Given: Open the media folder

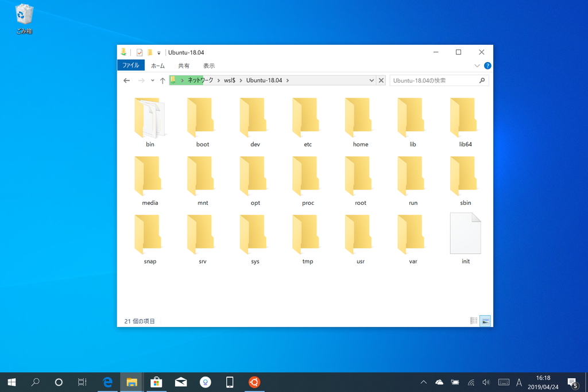Looking at the screenshot, I should (150, 181).
